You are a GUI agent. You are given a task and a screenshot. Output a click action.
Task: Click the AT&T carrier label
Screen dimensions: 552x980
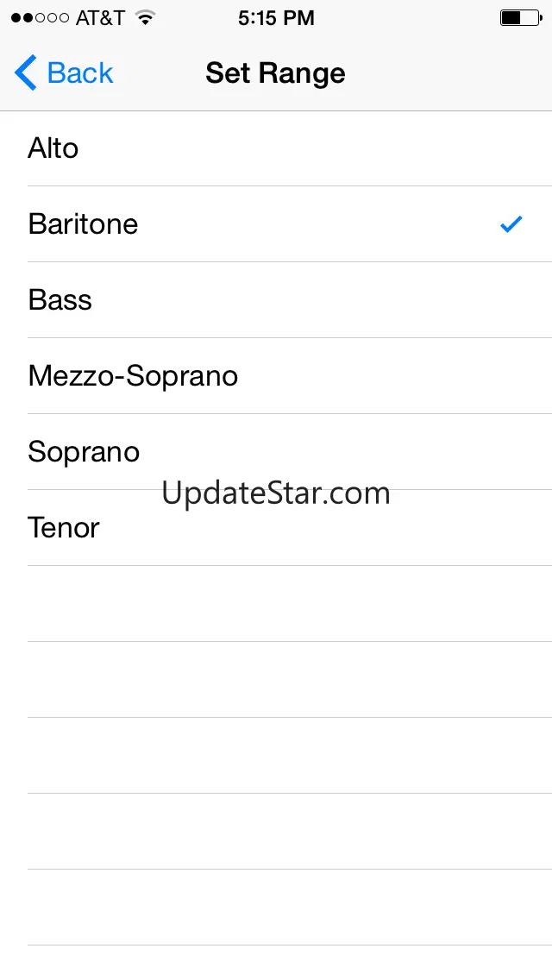(100, 18)
